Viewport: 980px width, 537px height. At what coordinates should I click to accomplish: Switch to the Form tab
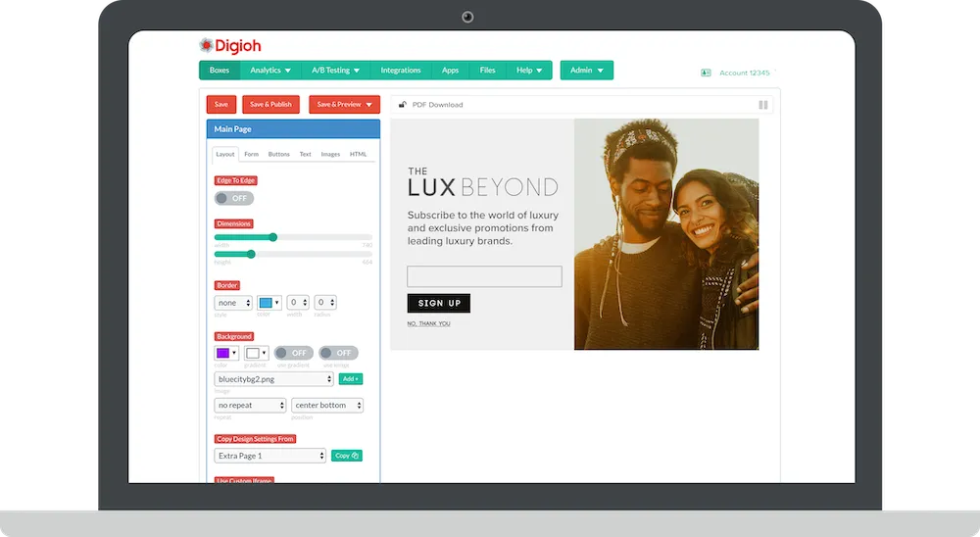pyautogui.click(x=251, y=155)
